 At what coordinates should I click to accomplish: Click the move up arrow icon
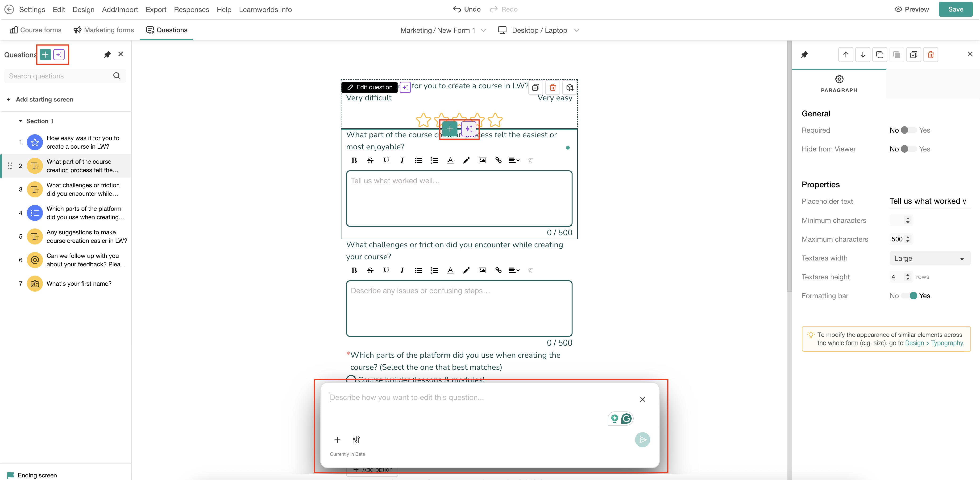click(845, 55)
